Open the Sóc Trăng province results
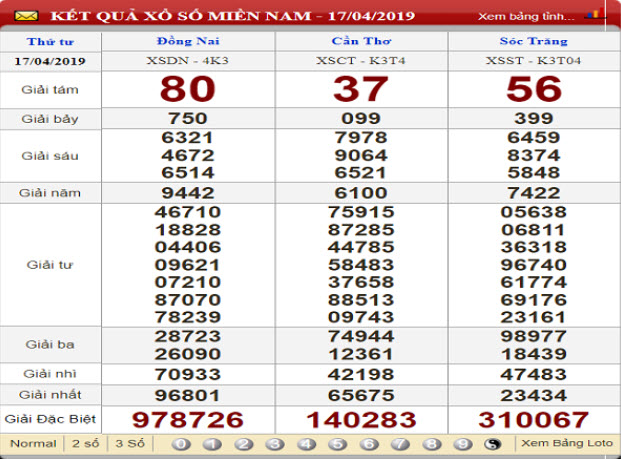The width and height of the screenshot is (621, 459). (x=534, y=41)
